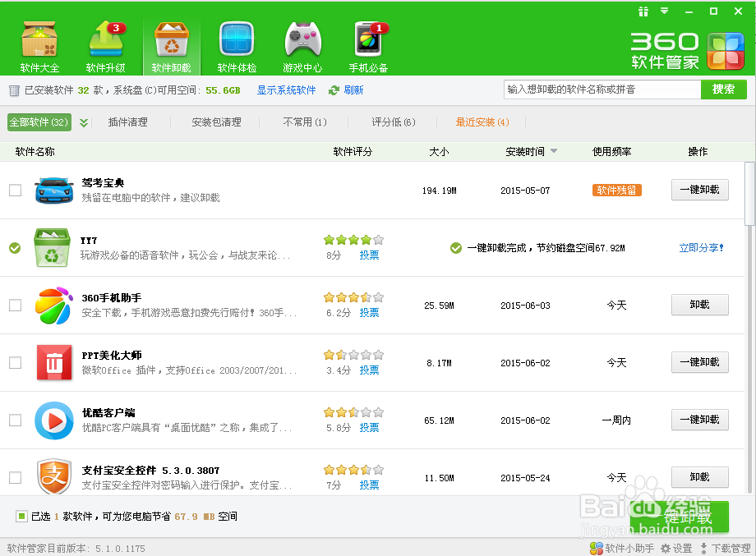The image size is (756, 556).
Task: Click the 立即分享 link for YY7
Action: [701, 248]
